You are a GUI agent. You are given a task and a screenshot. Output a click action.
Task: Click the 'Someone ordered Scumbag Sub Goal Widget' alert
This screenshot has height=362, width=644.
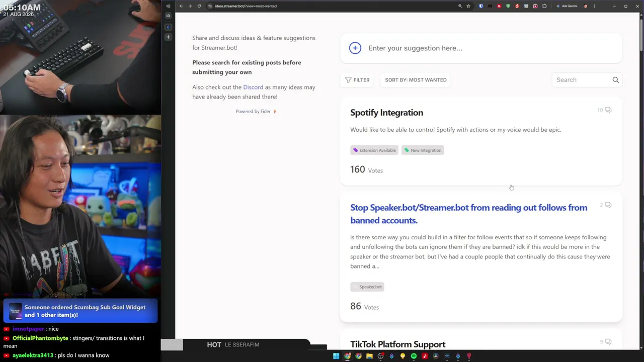[80, 311]
